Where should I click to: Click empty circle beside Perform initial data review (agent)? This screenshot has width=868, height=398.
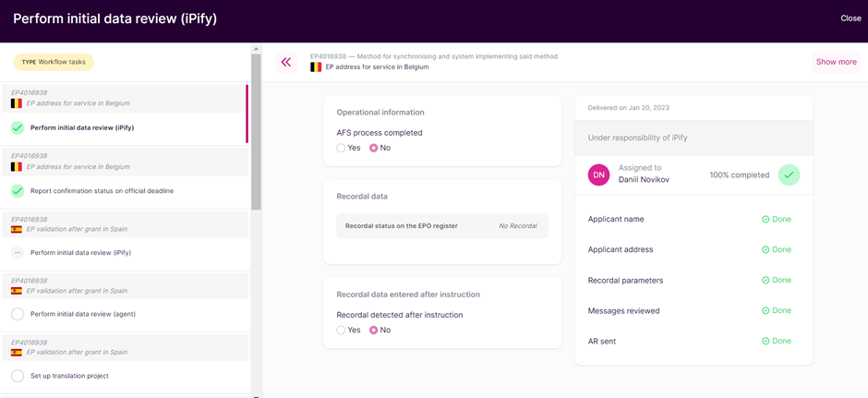click(18, 314)
